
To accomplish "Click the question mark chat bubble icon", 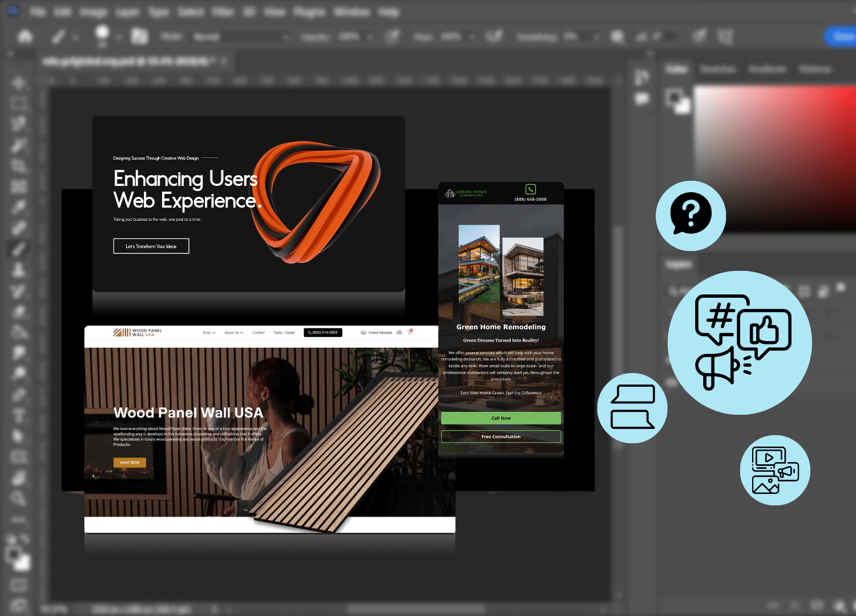I will coord(691,216).
